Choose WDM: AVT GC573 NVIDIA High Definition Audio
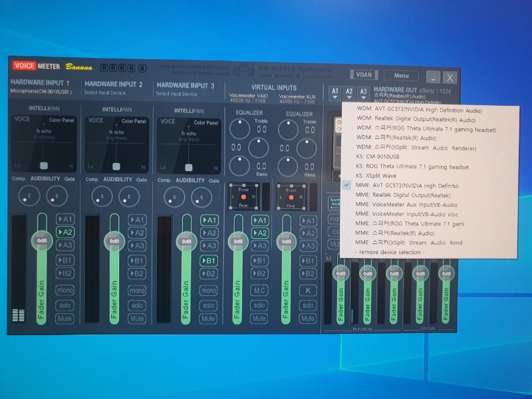The width and height of the screenshot is (532, 399). click(420, 110)
